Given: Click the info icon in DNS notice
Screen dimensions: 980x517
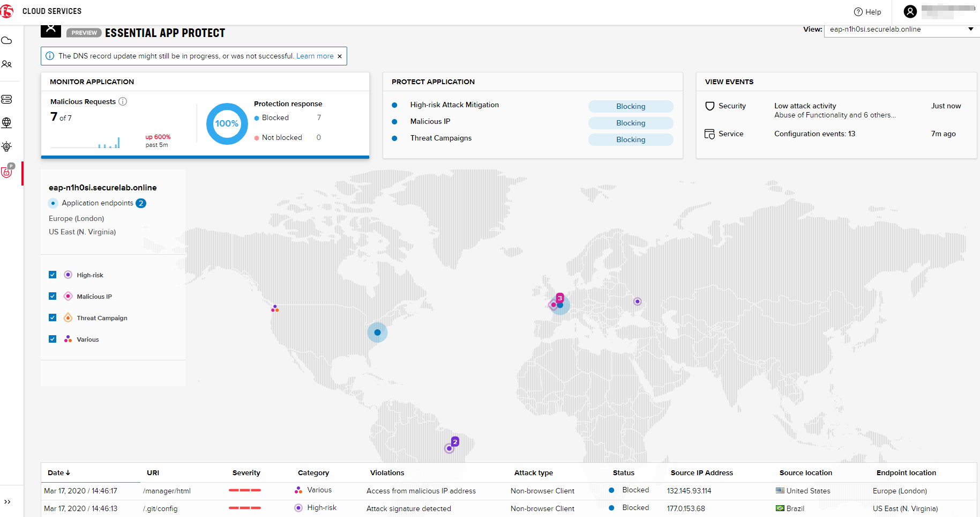Looking at the screenshot, I should [50, 56].
